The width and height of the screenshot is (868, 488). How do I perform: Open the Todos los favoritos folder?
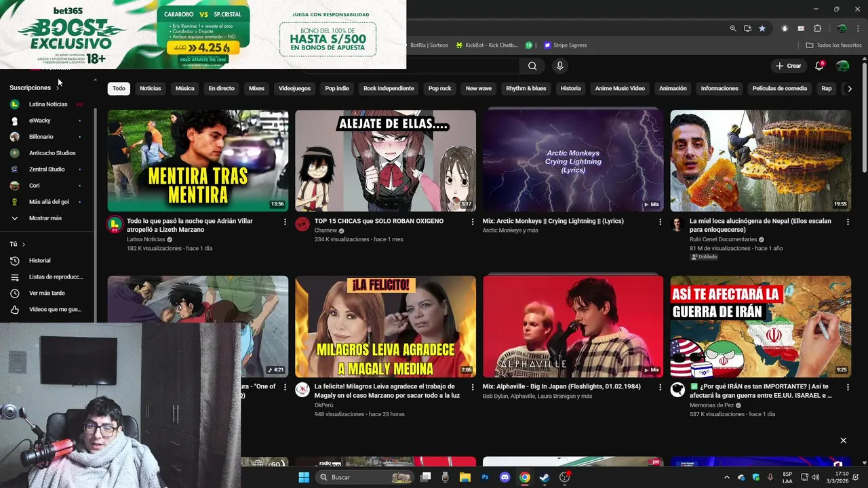click(x=833, y=45)
